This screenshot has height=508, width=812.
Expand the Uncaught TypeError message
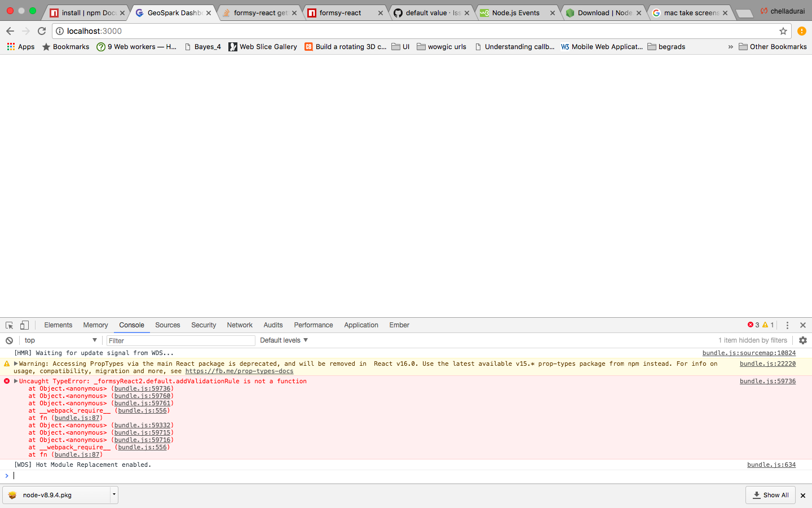[16, 381]
